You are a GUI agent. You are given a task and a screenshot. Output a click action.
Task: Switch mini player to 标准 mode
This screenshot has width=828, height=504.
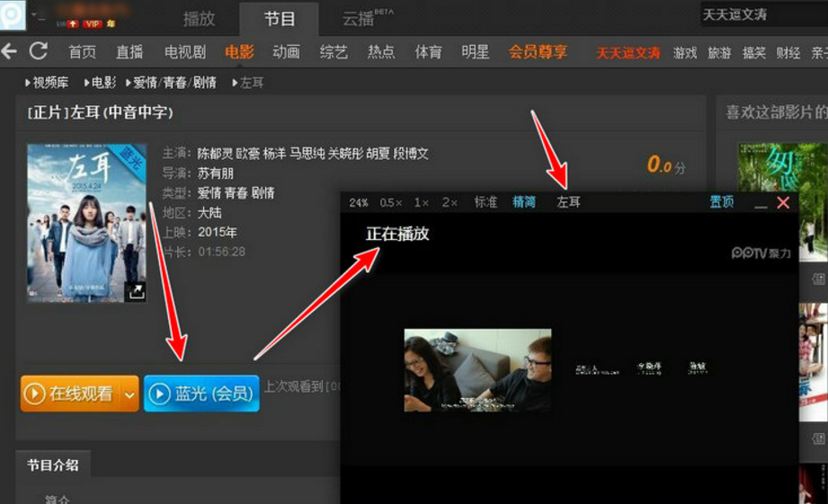tap(485, 202)
